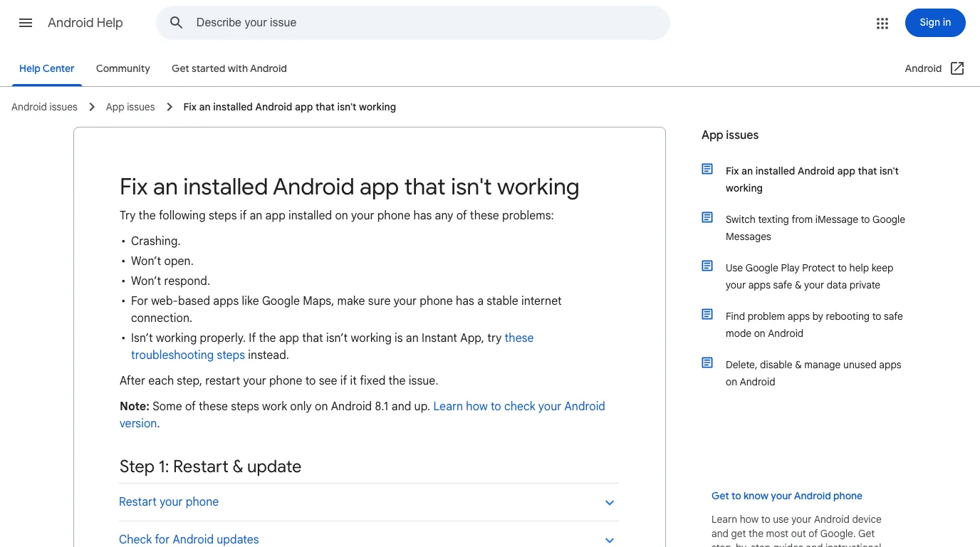The height and width of the screenshot is (547, 980).
Task: Click breadcrumb chevron after App issues
Action: click(170, 107)
